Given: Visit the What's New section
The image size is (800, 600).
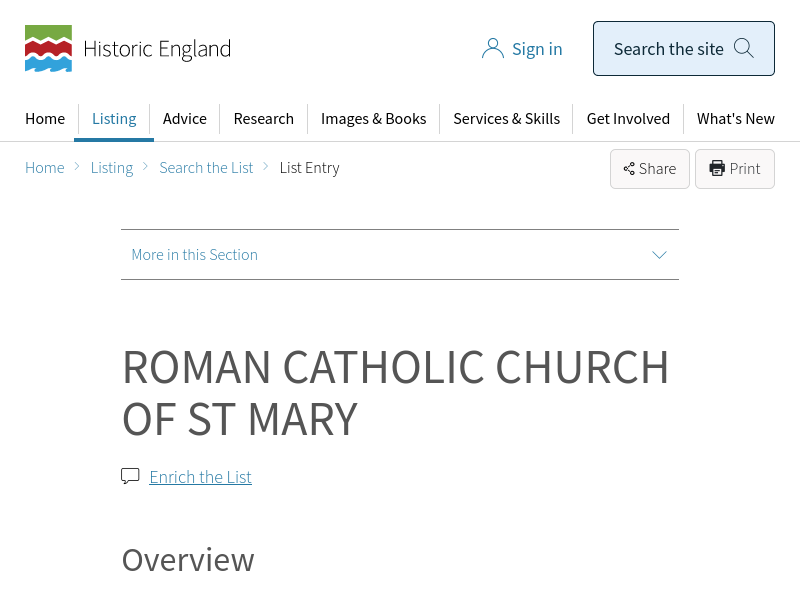Looking at the screenshot, I should coord(735,119).
